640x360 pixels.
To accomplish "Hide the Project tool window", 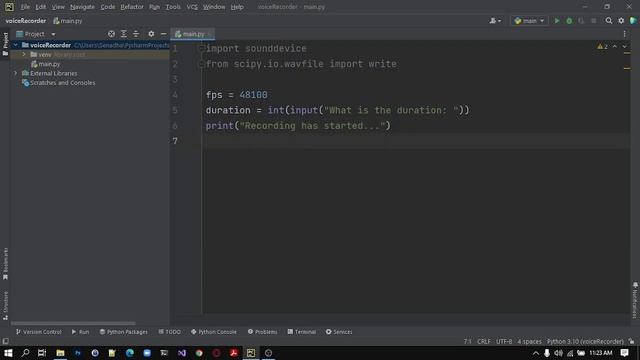I will (163, 34).
